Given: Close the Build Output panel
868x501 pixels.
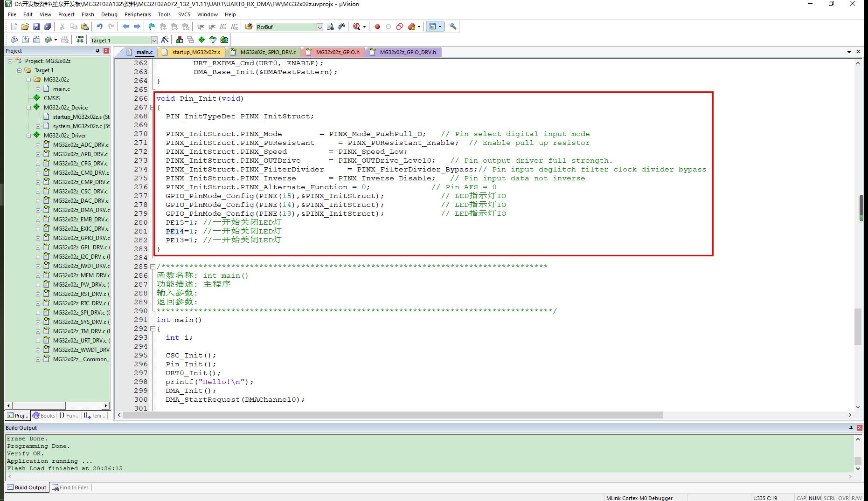Looking at the screenshot, I should [x=860, y=428].
